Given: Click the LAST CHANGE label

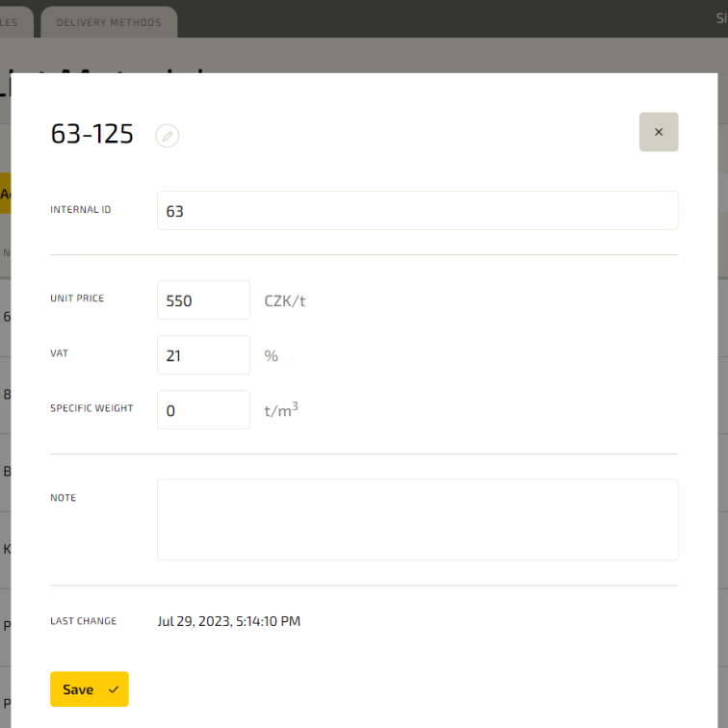Looking at the screenshot, I should 83,621.
